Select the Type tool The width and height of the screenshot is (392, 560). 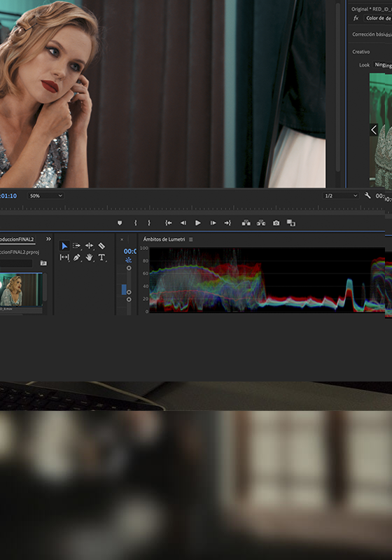click(101, 257)
